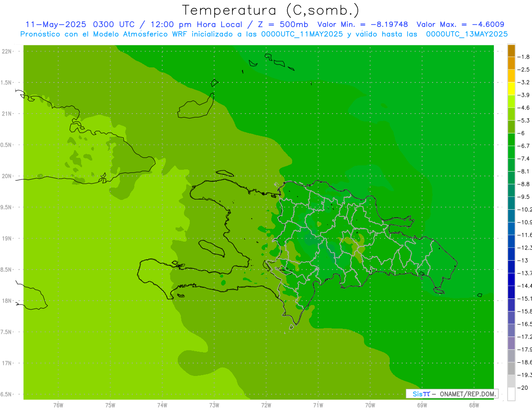The height and width of the screenshot is (411, 532).
Task: Pick the blue swatch between -13 and -13.7
Action: (511, 267)
